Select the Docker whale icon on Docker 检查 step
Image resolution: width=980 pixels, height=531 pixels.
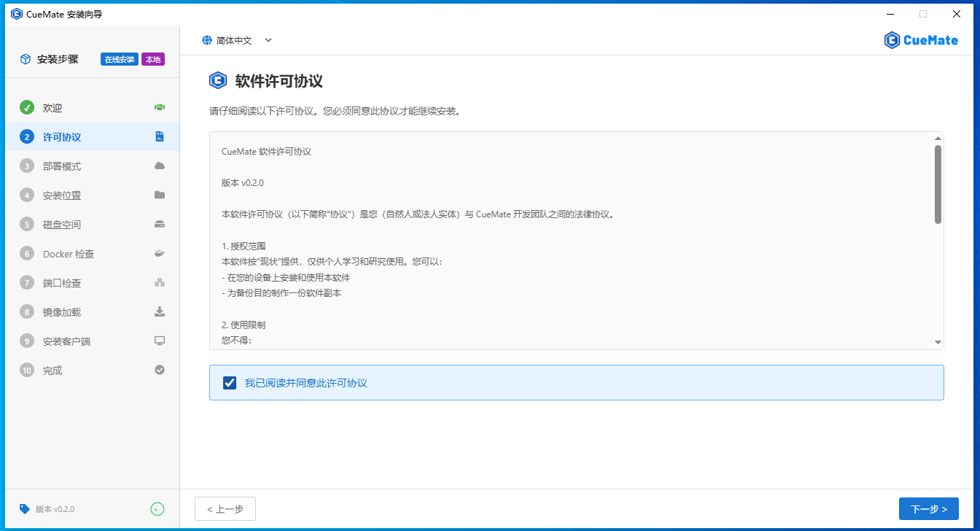[160, 253]
